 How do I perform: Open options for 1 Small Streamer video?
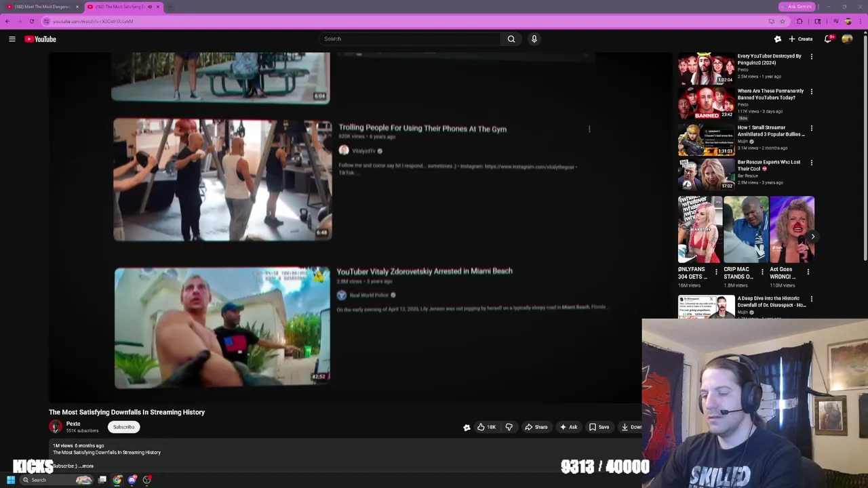[x=811, y=128]
